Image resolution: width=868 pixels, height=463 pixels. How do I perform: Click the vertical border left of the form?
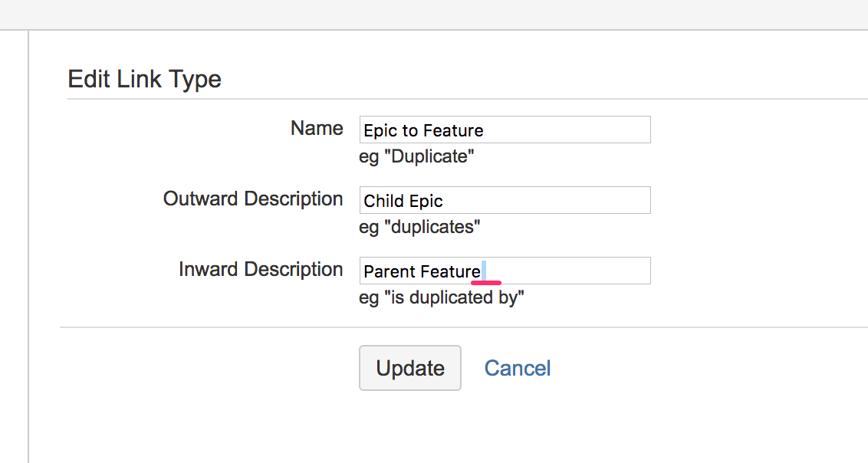click(x=28, y=245)
